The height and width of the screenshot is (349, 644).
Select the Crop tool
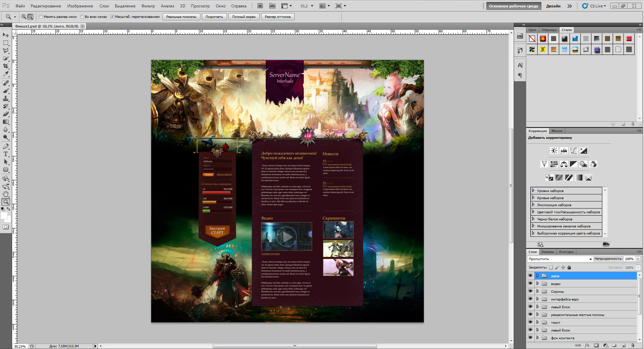6,66
